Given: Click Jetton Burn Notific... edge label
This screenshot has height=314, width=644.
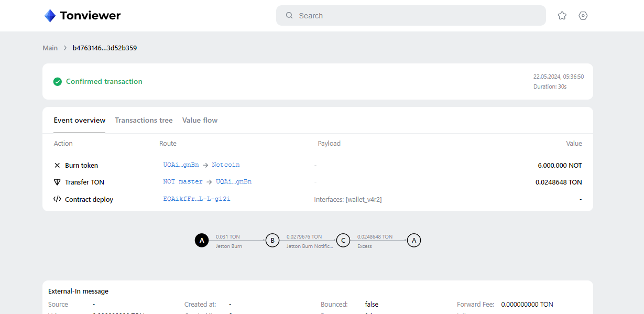Looking at the screenshot, I should pos(310,246).
